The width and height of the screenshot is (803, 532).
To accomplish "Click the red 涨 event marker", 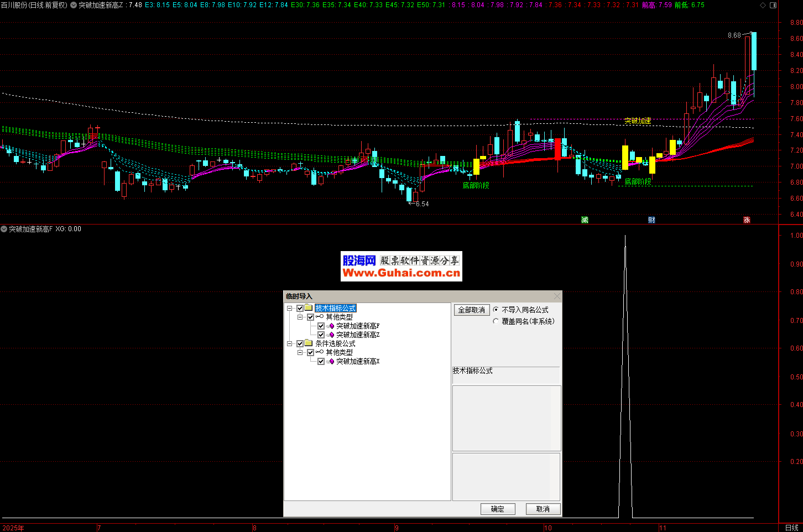I will [747, 220].
